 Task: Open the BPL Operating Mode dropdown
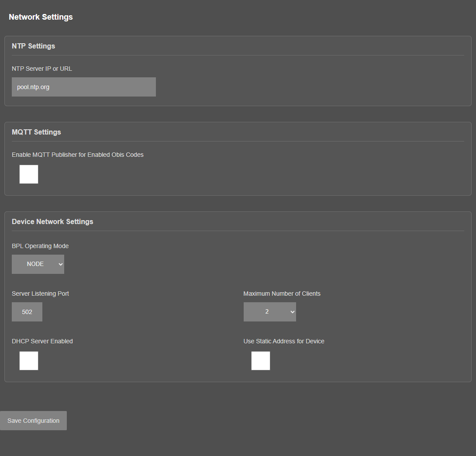(38, 264)
